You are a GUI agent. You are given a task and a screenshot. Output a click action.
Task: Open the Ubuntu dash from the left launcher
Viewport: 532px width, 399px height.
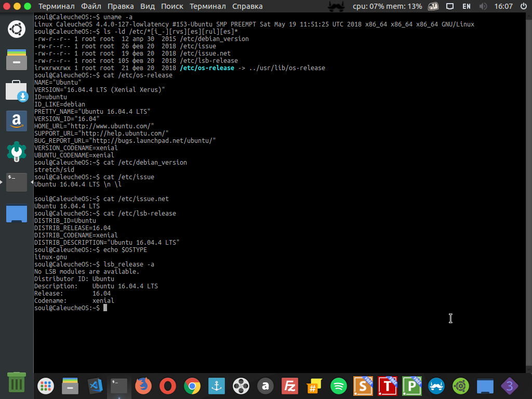coord(17,29)
